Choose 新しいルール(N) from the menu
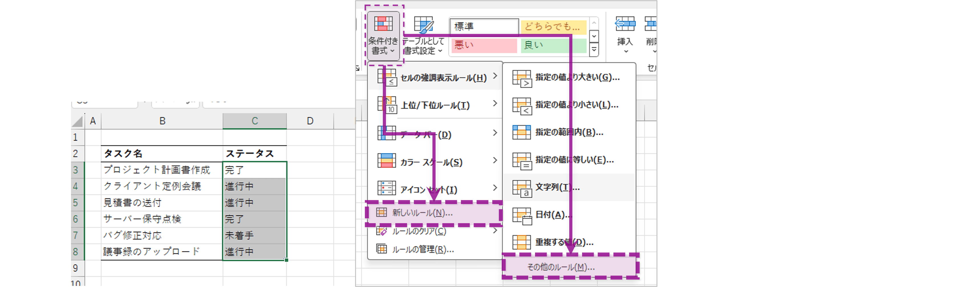 point(422,213)
